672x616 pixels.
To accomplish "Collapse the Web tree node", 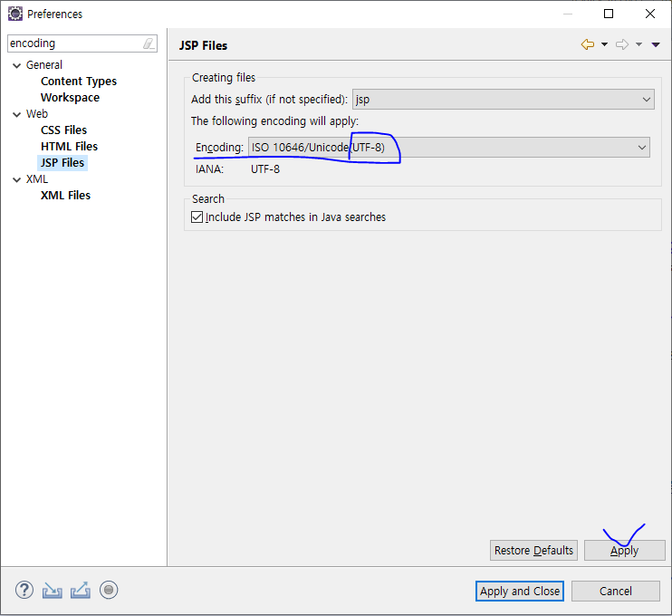I will [x=16, y=114].
